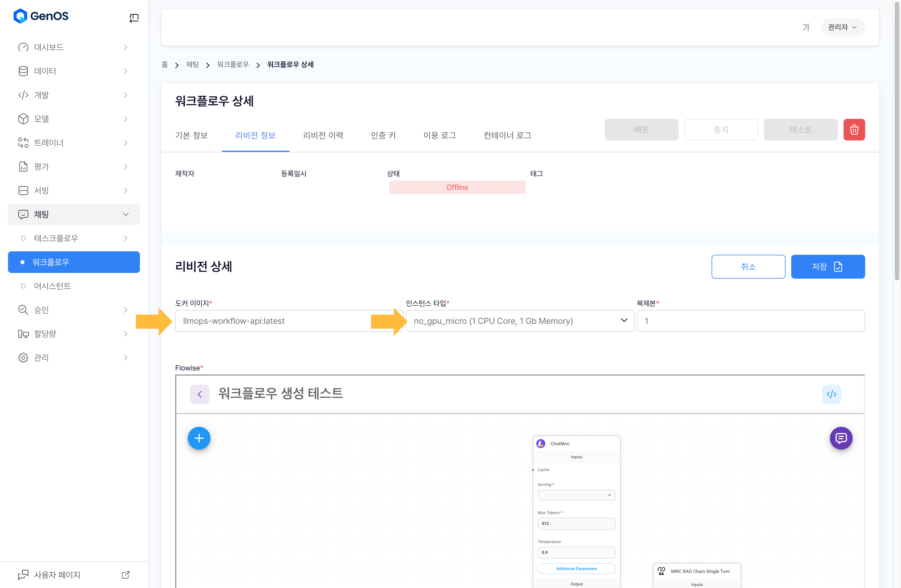Click the back arrow beside workflow title
The height and width of the screenshot is (588, 901).
[199, 394]
